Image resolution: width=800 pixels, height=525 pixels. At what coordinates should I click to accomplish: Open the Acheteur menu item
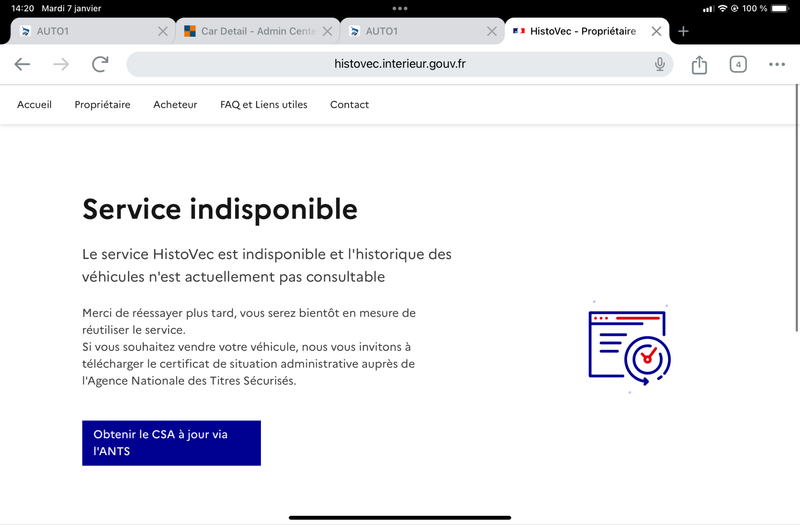[x=175, y=105]
